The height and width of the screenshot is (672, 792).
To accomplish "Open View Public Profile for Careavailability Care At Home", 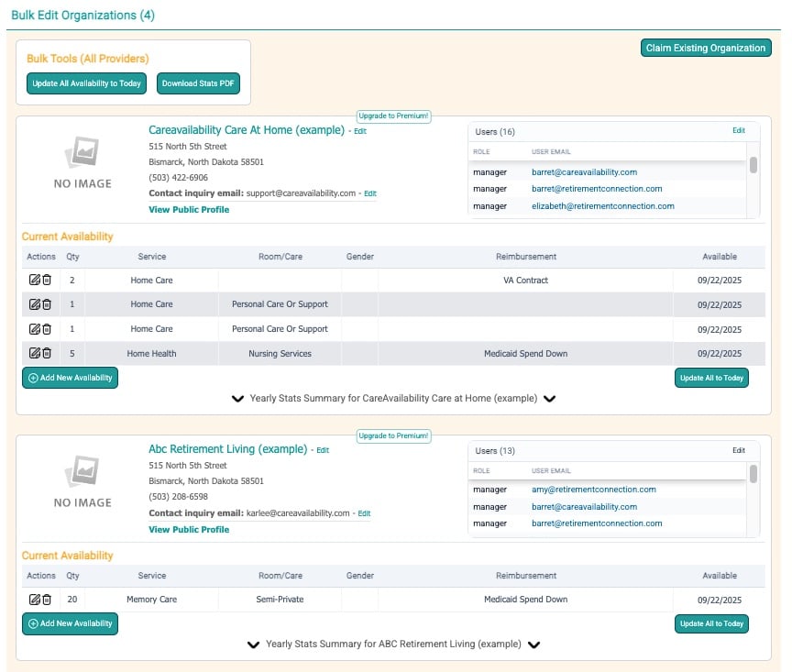I will 189,210.
